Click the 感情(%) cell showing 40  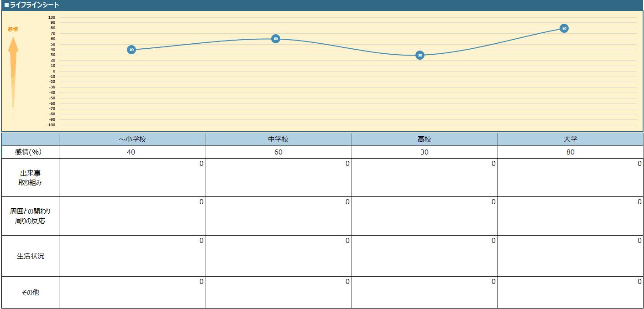click(x=132, y=152)
